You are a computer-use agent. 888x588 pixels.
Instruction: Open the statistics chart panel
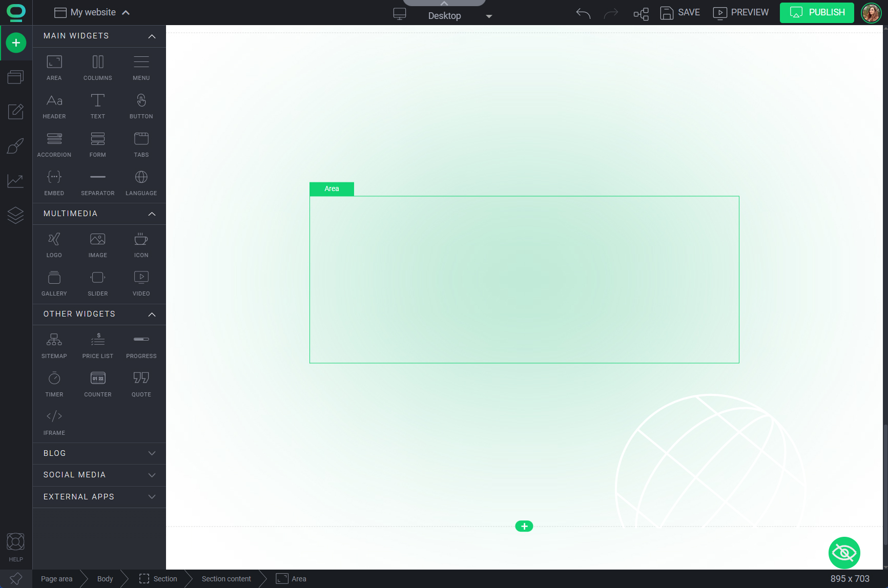(16, 180)
